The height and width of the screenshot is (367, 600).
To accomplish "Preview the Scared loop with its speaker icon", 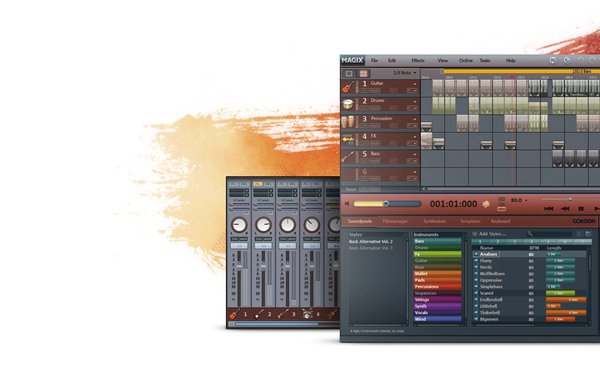I will (x=476, y=293).
